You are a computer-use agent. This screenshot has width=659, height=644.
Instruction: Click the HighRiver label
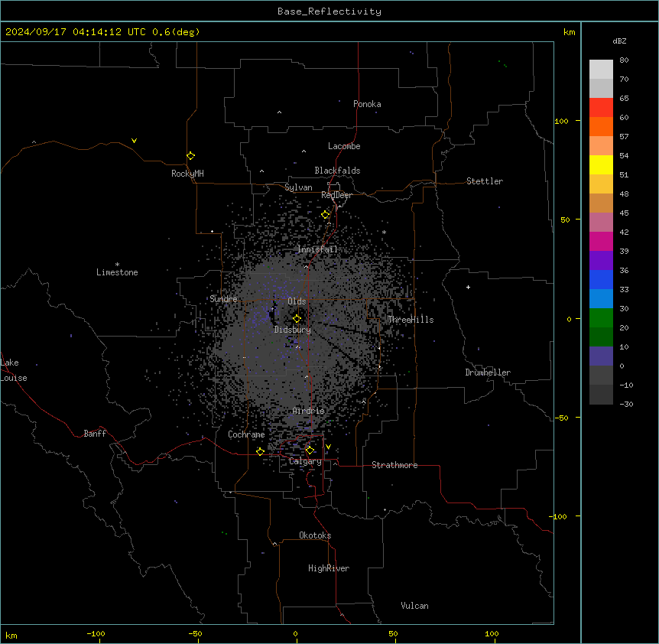point(329,568)
